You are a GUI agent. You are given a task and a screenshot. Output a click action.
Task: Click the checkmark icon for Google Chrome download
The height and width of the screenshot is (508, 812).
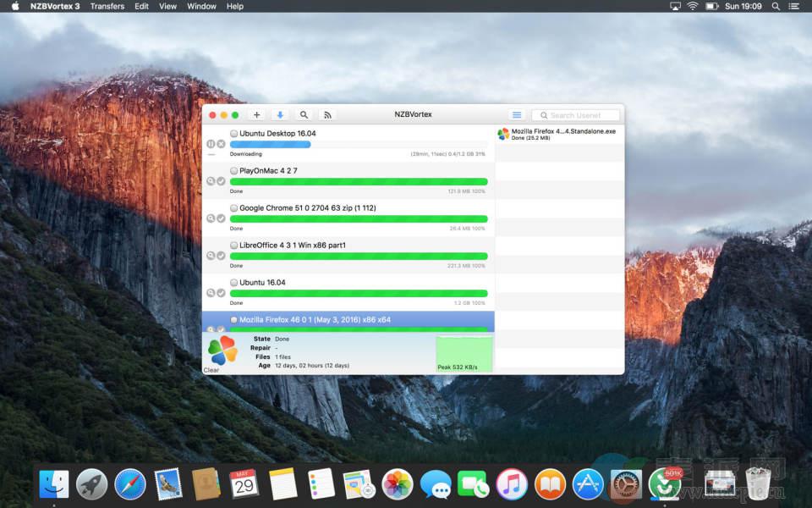point(221,218)
